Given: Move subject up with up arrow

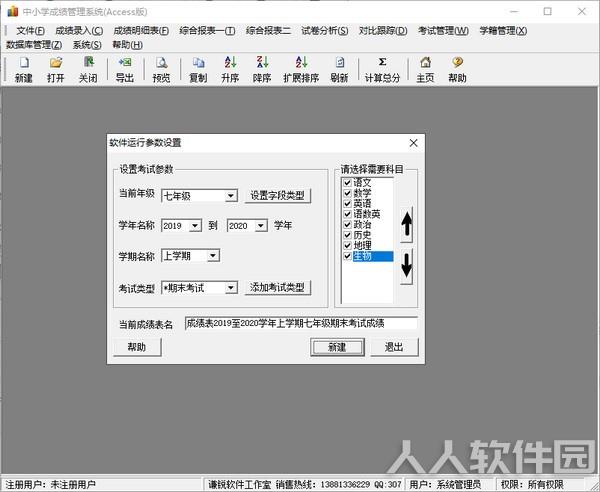Looking at the screenshot, I should tap(406, 225).
